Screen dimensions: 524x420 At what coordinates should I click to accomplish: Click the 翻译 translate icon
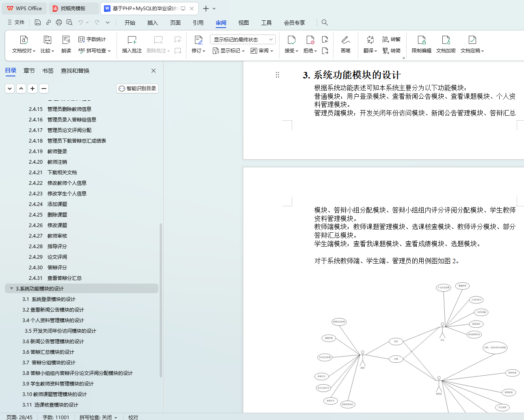click(370, 40)
